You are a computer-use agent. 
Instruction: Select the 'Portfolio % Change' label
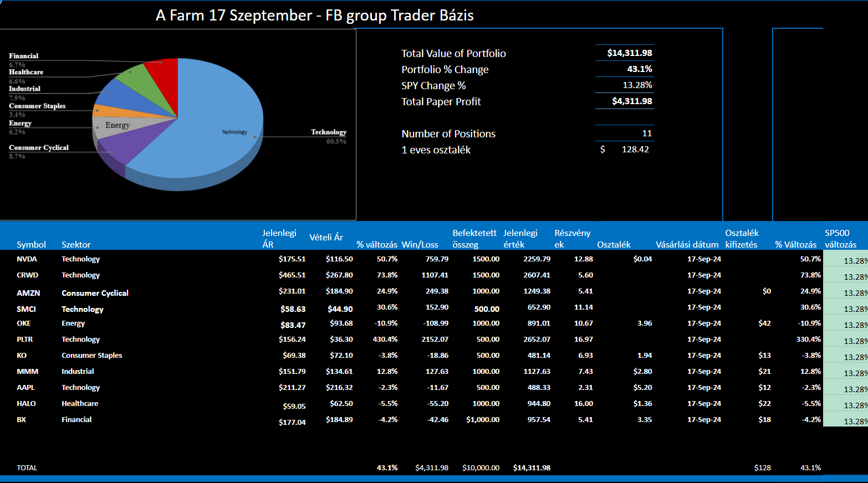tap(445, 69)
